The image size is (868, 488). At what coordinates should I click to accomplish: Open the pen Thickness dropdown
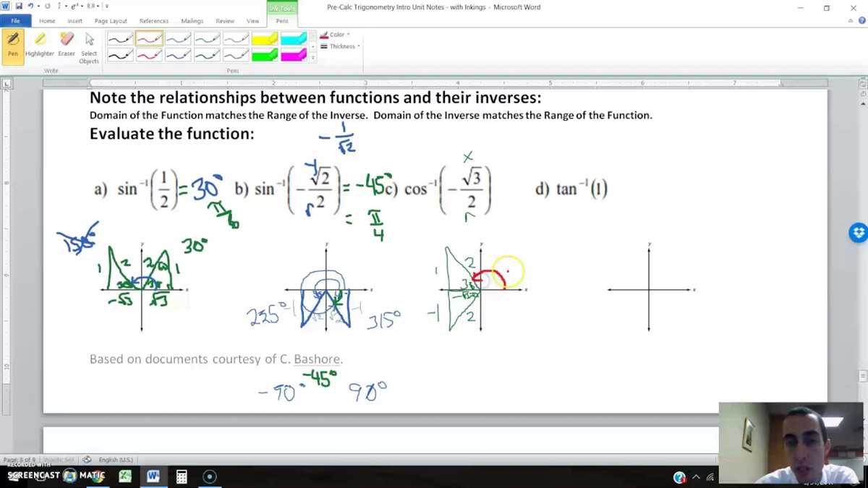(340, 46)
